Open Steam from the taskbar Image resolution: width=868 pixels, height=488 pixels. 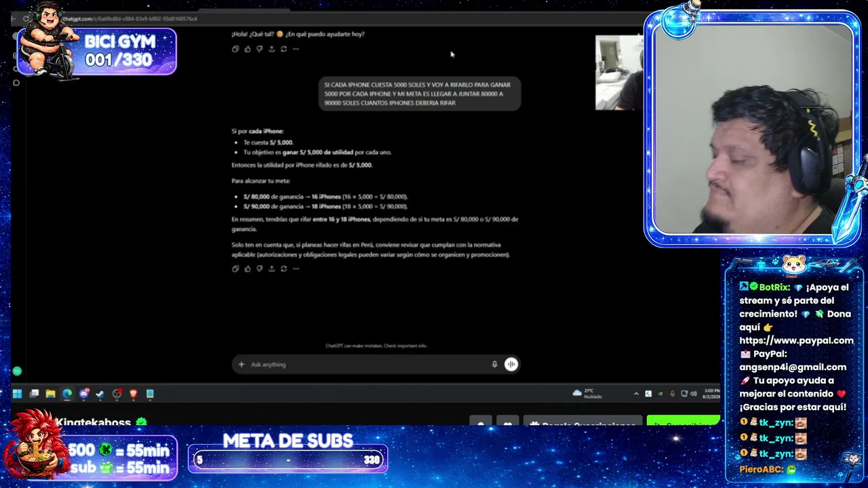coord(100,394)
